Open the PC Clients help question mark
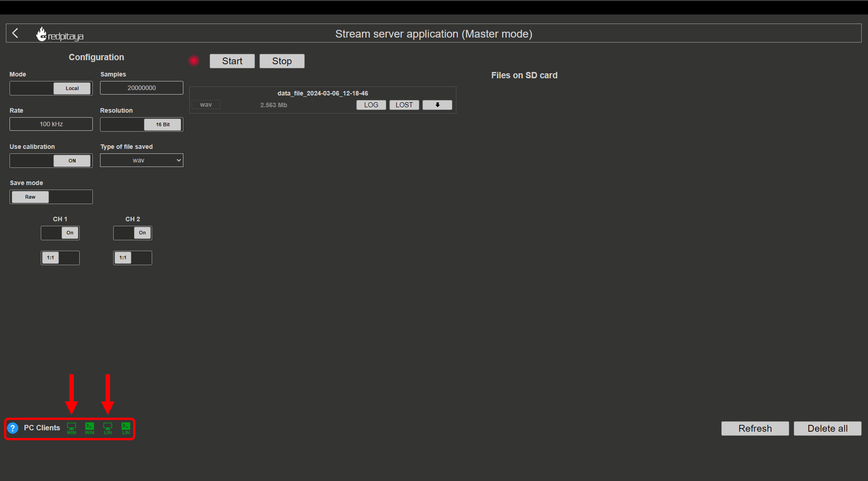This screenshot has width=868, height=481. (13, 428)
